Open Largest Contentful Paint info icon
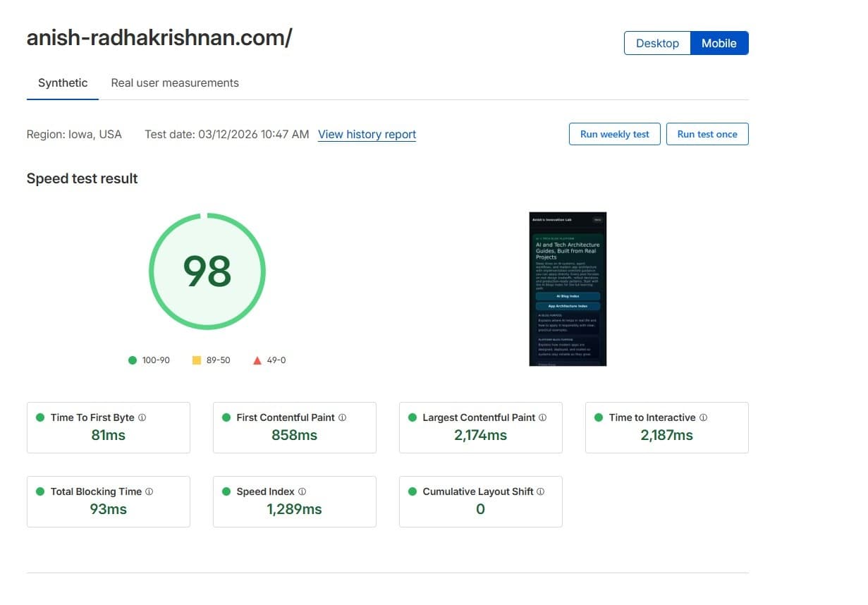The image size is (868, 605). (542, 417)
